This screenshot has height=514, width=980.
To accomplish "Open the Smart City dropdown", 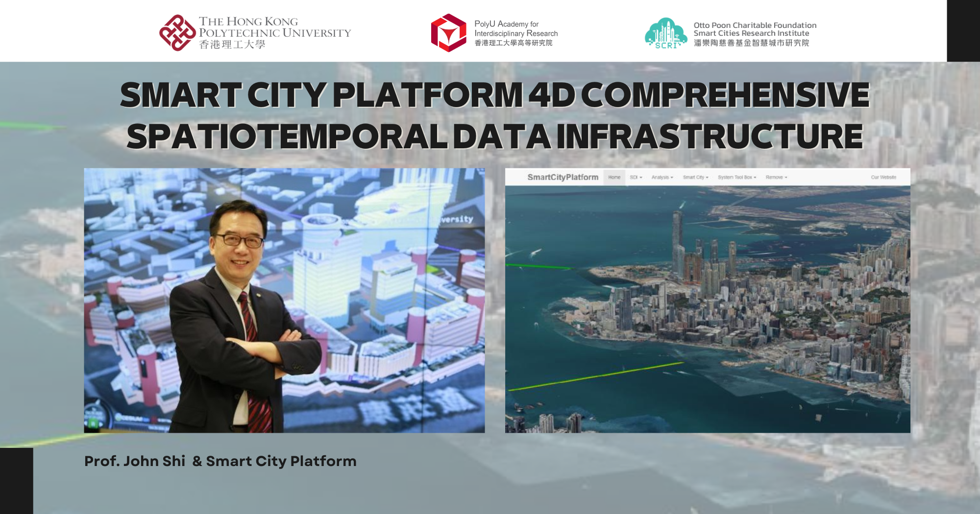I will coord(695,177).
